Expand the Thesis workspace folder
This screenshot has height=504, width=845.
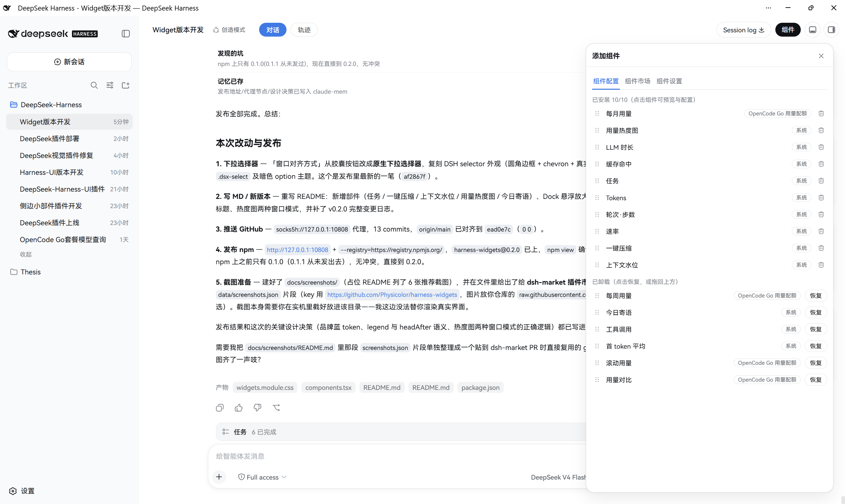tap(69, 272)
